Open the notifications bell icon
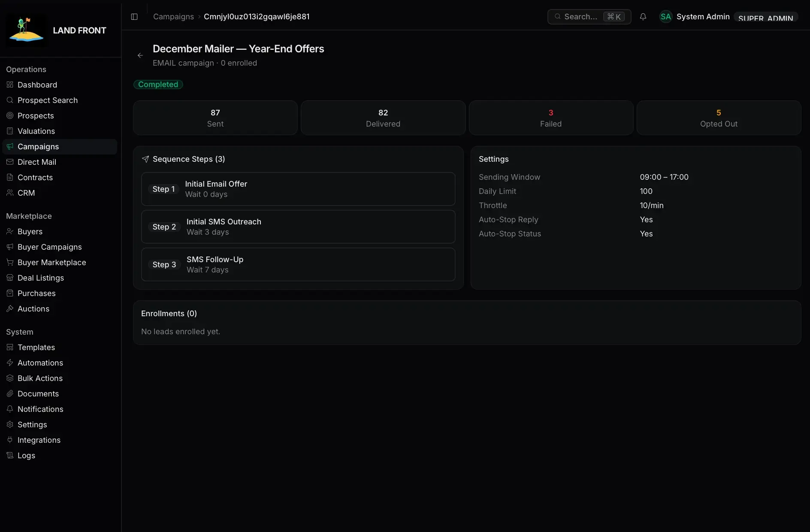810x532 pixels. coord(643,17)
